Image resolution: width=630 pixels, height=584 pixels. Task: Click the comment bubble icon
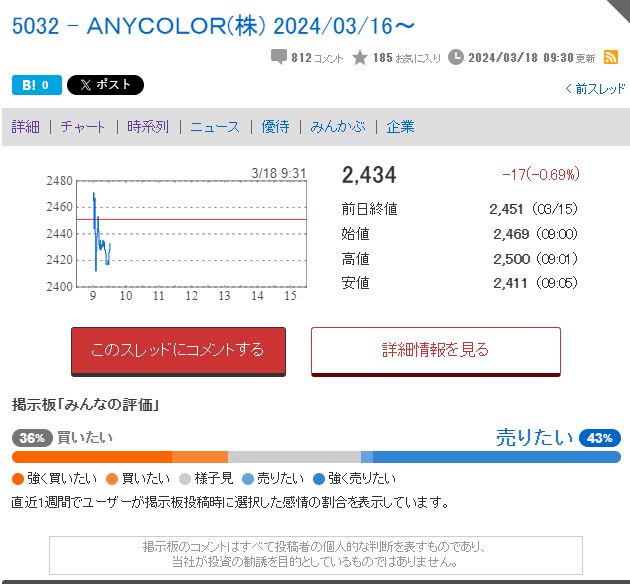click(279, 58)
